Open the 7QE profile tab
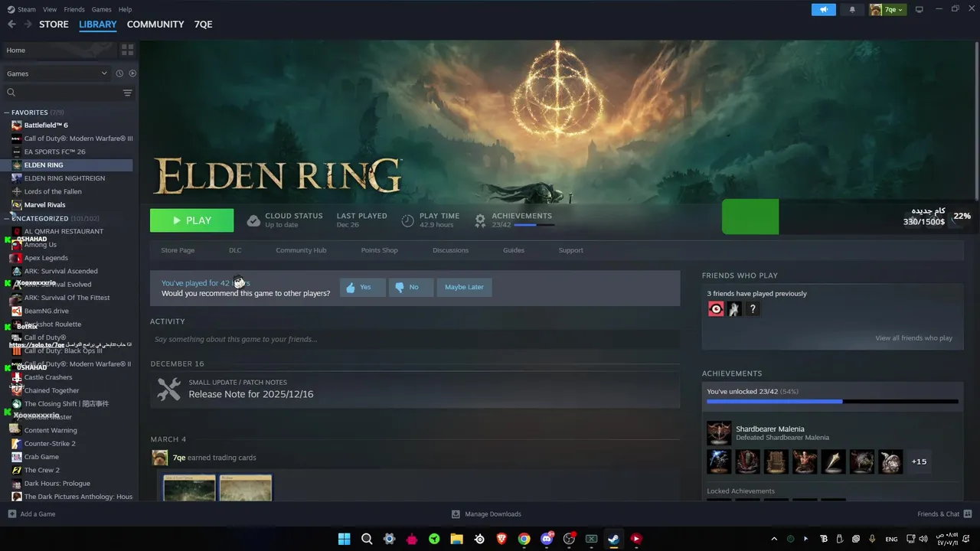Screen dimensions: 980x551 (x=203, y=24)
